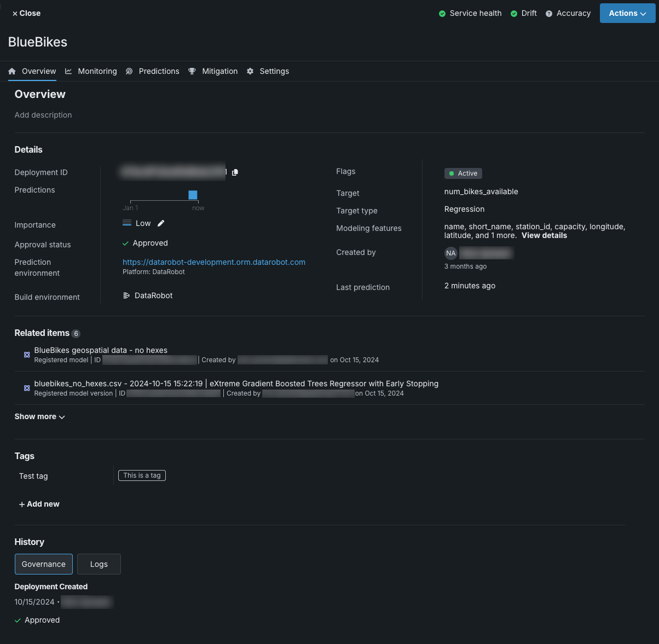Go to the Predictions tab
Image resolution: width=659 pixels, height=644 pixels.
153,71
